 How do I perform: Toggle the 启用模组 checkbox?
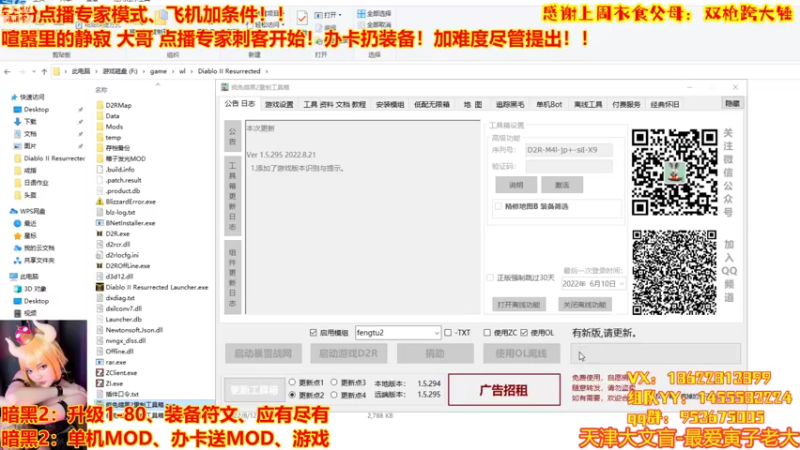(x=313, y=333)
